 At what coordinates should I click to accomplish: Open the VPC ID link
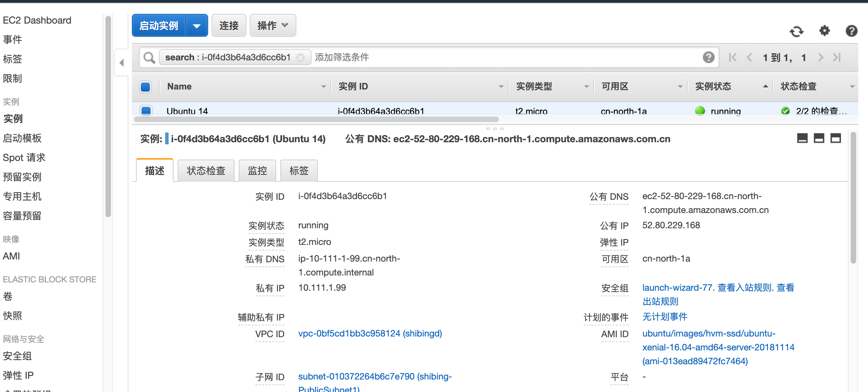click(370, 334)
